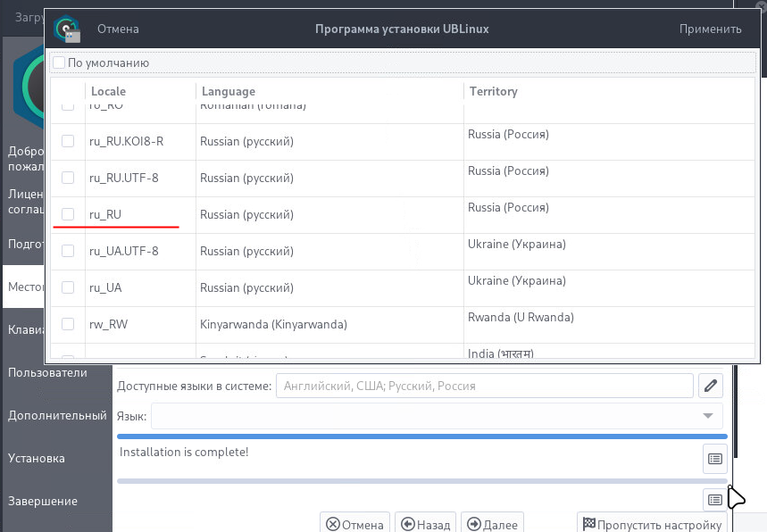
Task: Check the rw_RW locale checkbox
Action: point(68,325)
